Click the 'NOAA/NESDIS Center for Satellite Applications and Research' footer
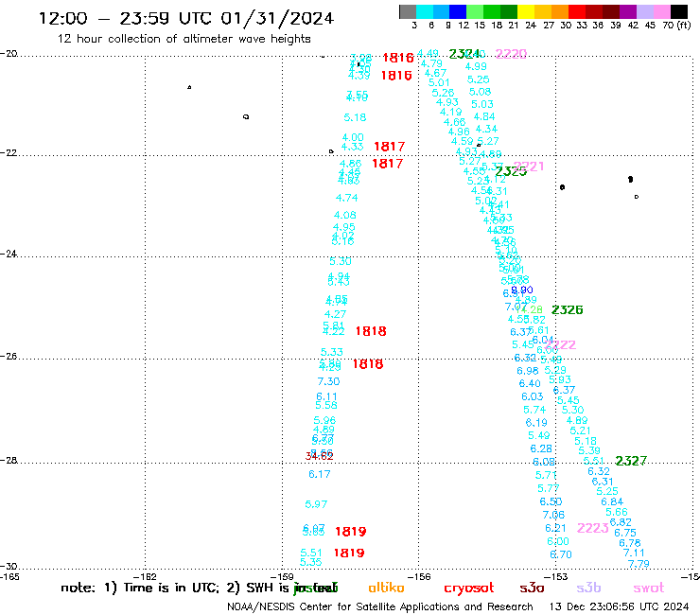The image size is (700, 615). (x=380, y=607)
